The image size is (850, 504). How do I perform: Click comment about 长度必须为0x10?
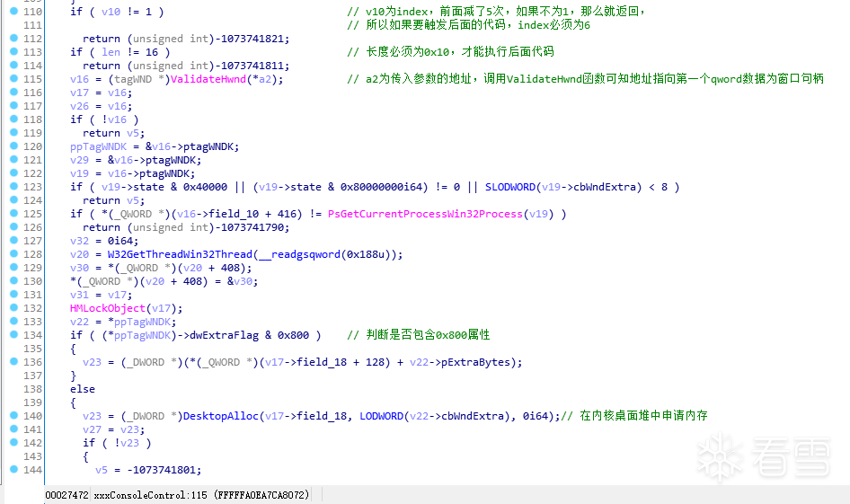click(450, 52)
